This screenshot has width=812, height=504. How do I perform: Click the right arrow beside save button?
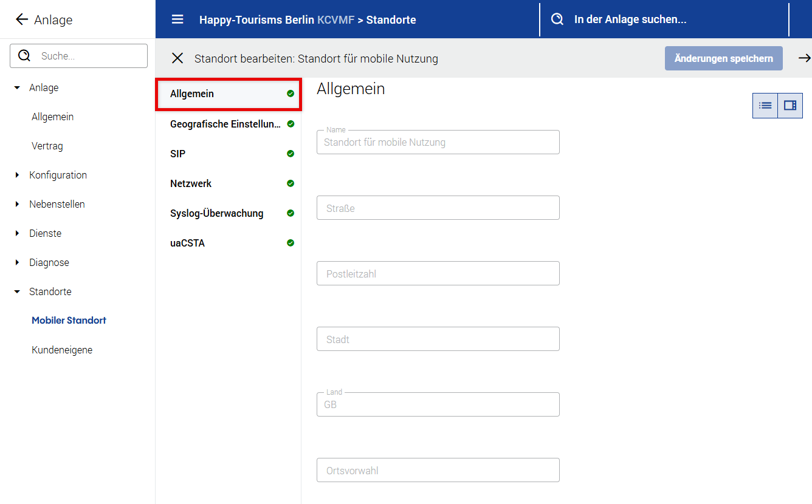point(804,58)
